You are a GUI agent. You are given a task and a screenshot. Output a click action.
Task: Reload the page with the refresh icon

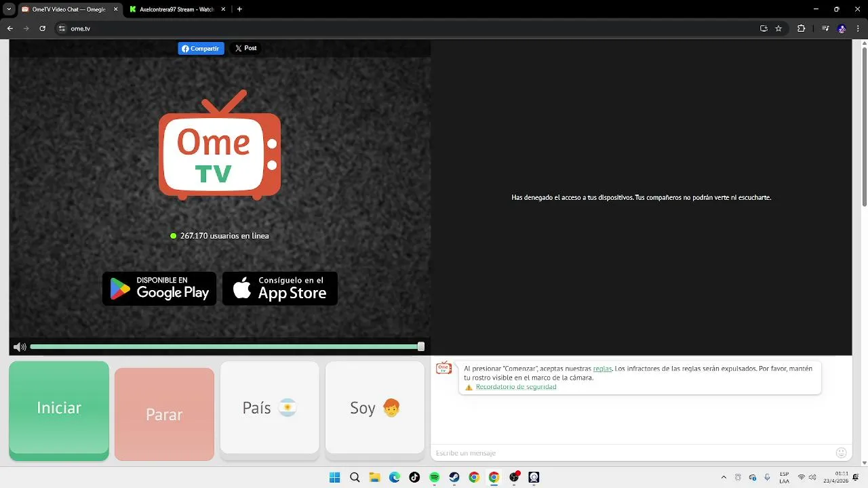(42, 28)
